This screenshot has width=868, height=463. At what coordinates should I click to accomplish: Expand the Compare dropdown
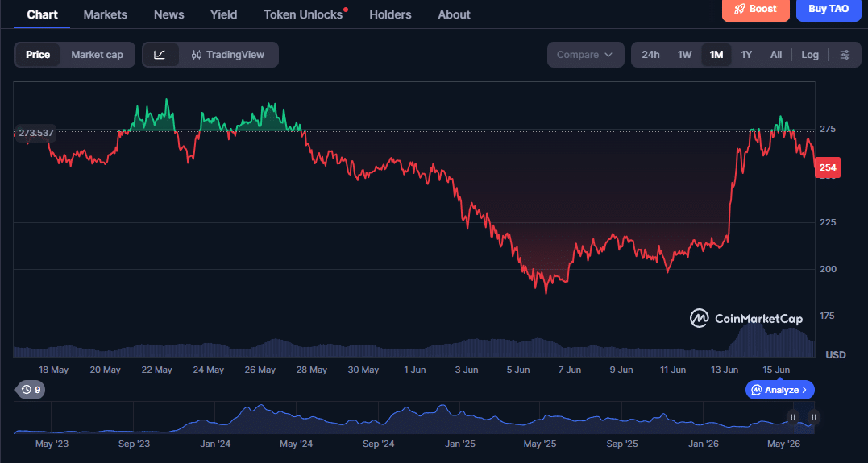coord(586,55)
